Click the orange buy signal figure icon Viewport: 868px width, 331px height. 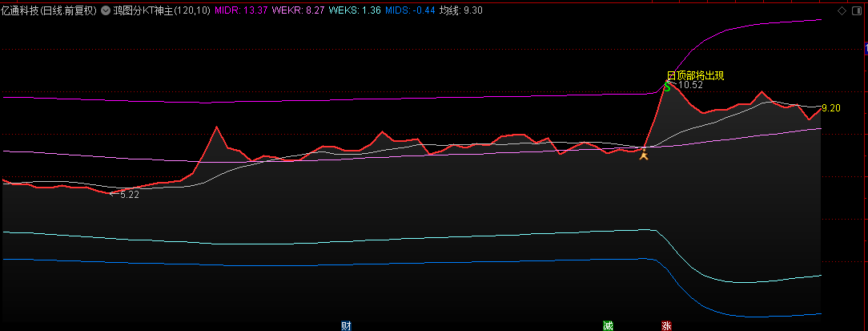tap(643, 155)
